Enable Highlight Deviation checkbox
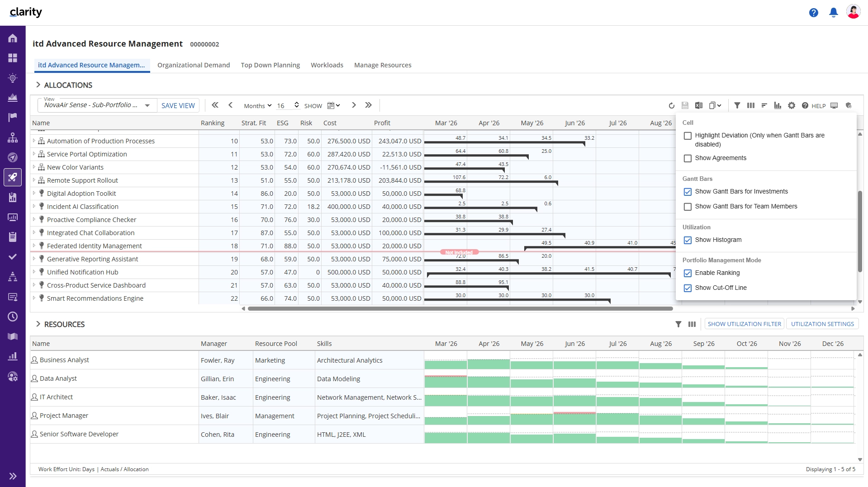 click(688, 136)
